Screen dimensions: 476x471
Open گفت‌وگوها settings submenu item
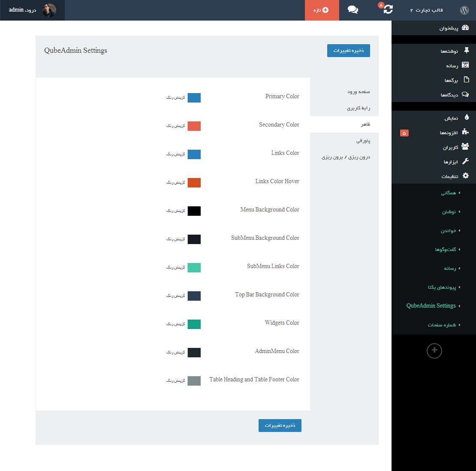pyautogui.click(x=446, y=249)
